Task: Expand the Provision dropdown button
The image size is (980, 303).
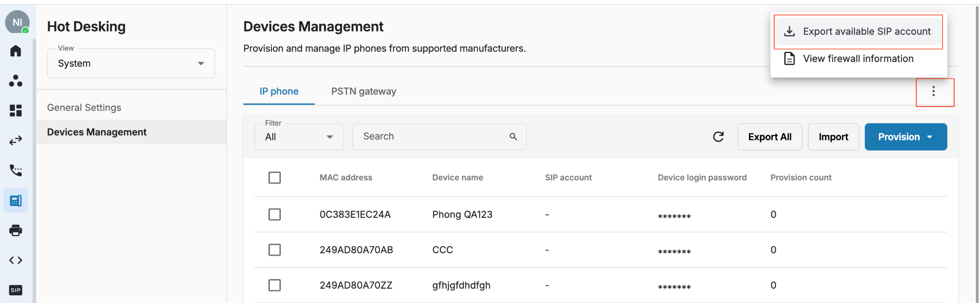Action: coord(906,137)
